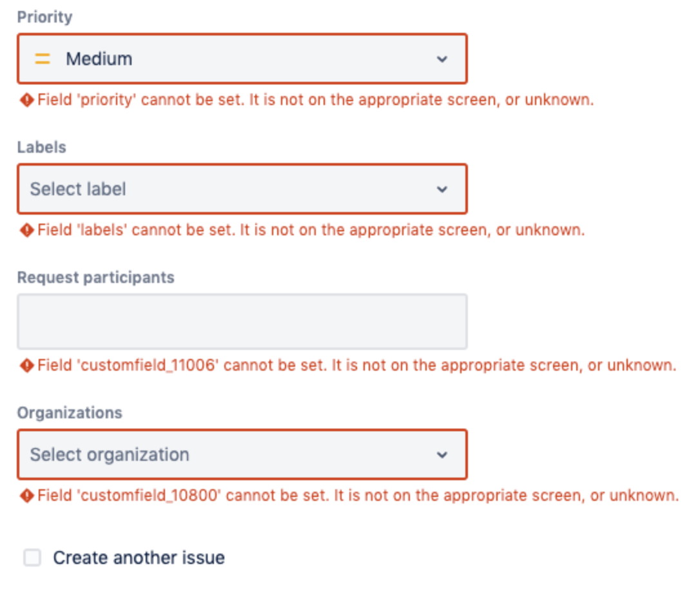Open the Priority dropdown showing Medium

point(242,59)
